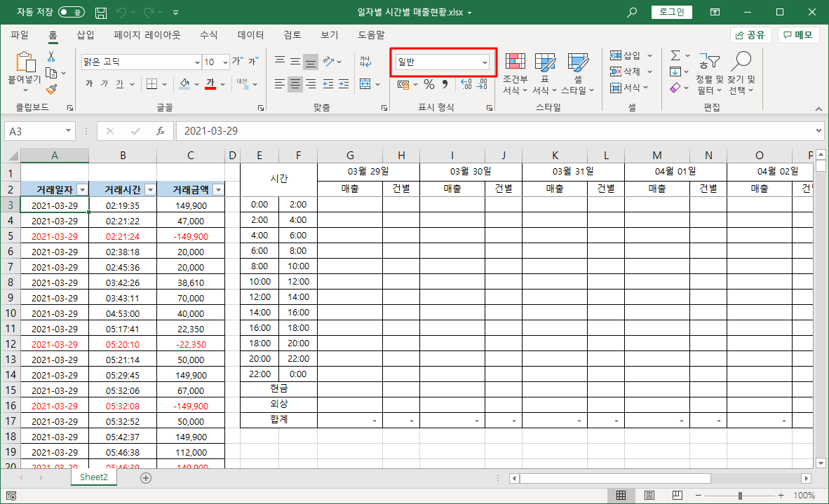
Task: Apply the fill color bucket
Action: tap(184, 84)
